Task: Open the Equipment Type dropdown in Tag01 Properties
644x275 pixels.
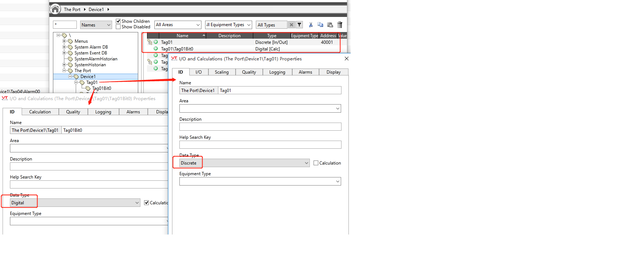Action: 260,181
